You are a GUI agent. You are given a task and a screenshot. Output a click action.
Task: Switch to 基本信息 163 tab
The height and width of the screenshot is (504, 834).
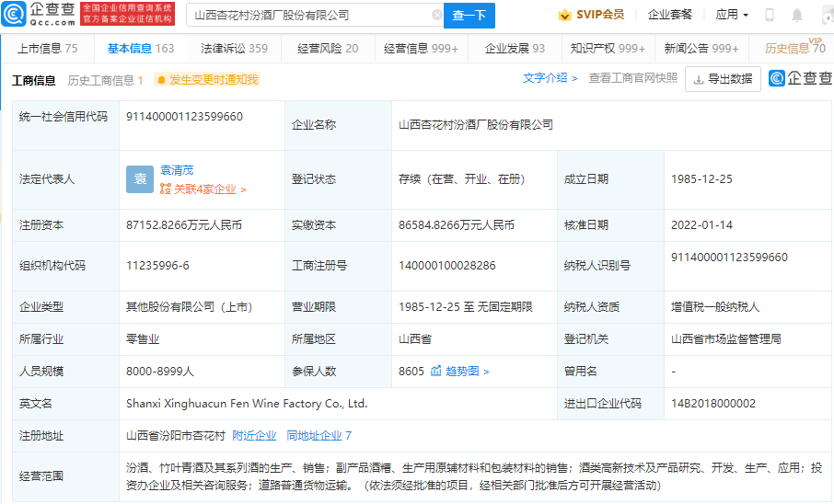pos(141,49)
